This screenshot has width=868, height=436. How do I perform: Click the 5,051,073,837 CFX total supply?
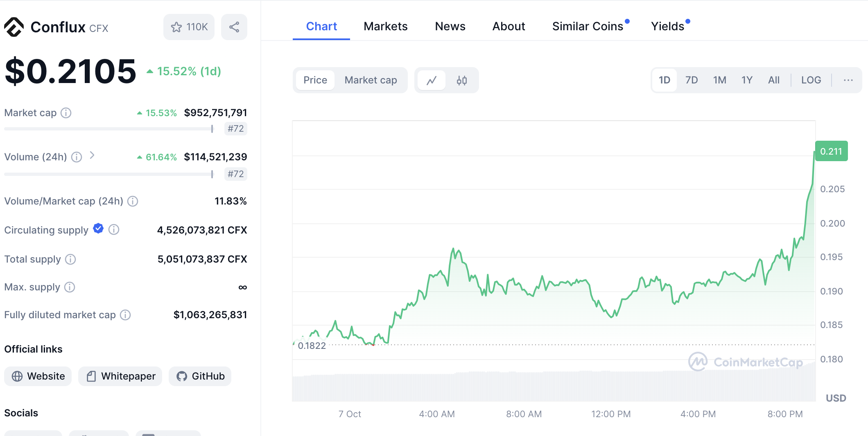pos(202,259)
